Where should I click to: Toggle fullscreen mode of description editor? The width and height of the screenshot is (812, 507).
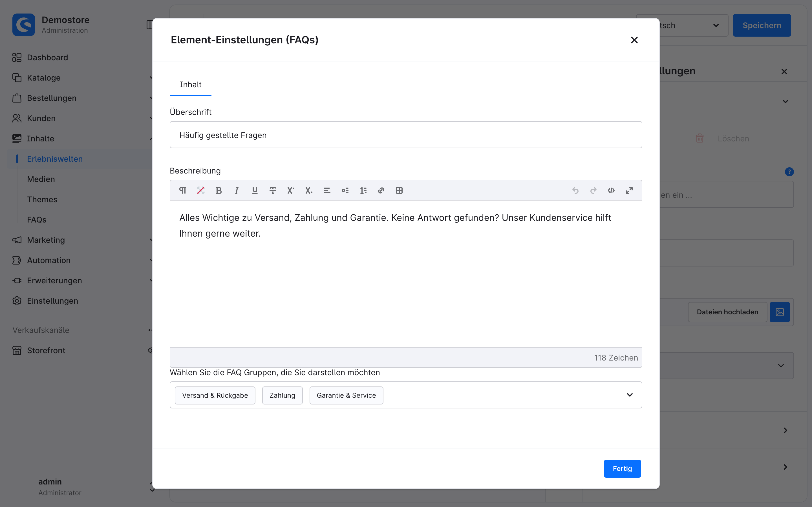[x=629, y=190]
